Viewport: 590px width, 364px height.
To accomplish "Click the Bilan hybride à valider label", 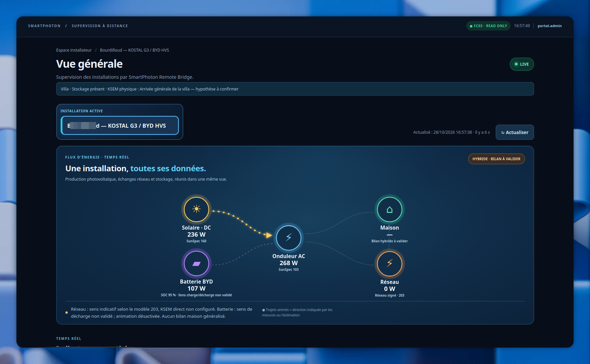I will click(389, 241).
